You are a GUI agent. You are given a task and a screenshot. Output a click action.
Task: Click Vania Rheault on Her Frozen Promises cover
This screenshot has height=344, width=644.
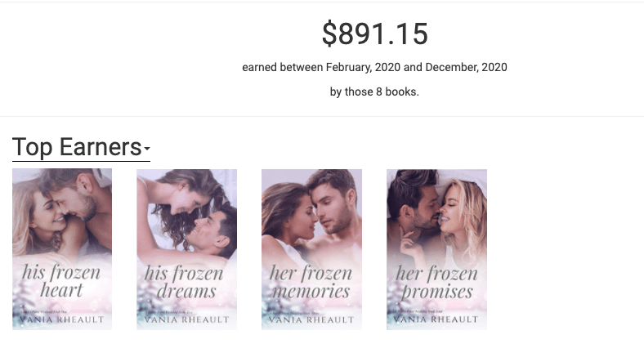pos(436,319)
